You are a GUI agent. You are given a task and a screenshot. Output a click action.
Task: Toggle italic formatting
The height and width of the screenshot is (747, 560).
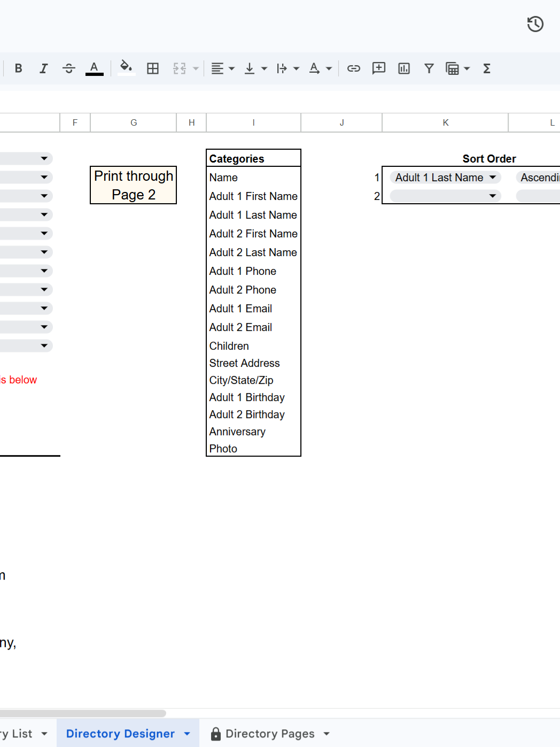[43, 68]
